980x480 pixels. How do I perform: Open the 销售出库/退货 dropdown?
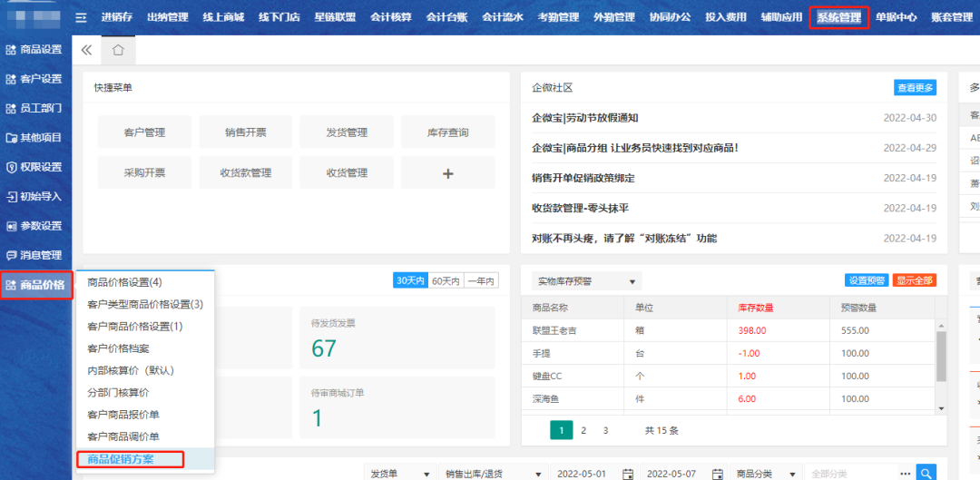493,473
